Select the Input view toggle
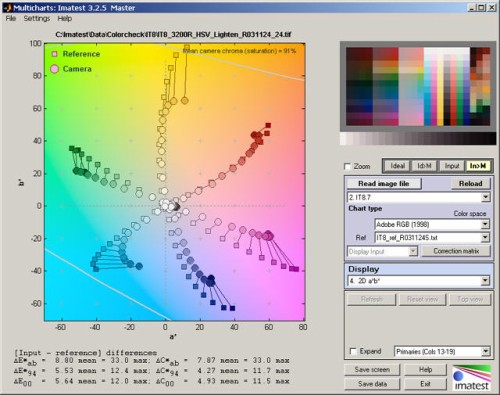Image resolution: width=500 pixels, height=395 pixels. [452, 166]
